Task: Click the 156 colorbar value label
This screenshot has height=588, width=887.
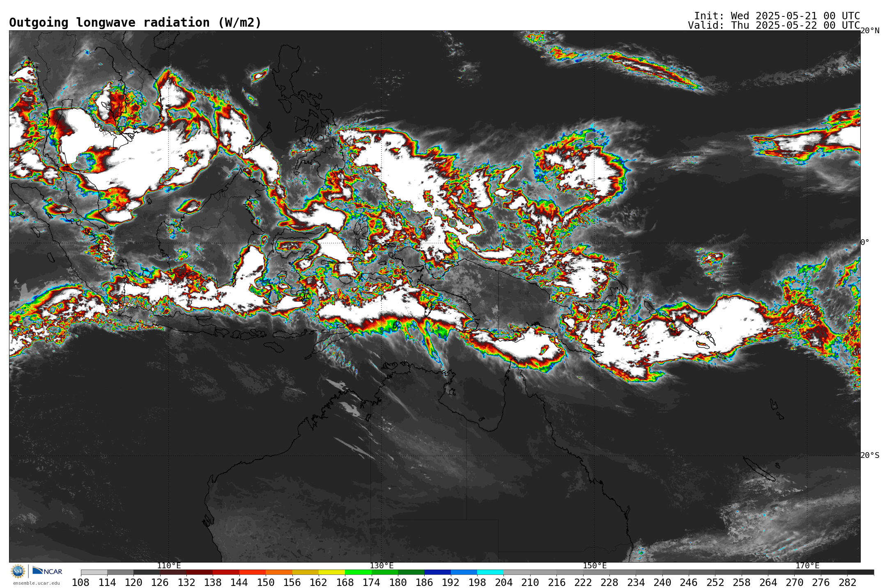Action: point(292,583)
